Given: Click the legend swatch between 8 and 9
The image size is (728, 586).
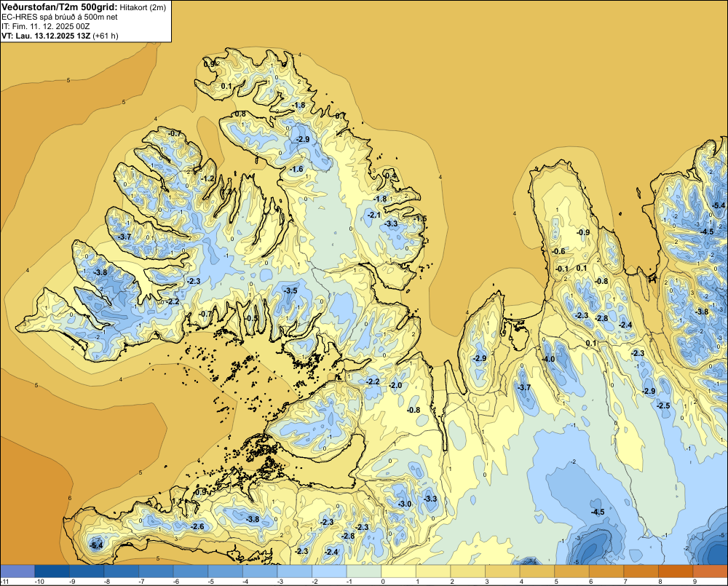Looking at the screenshot, I should (x=676, y=571).
